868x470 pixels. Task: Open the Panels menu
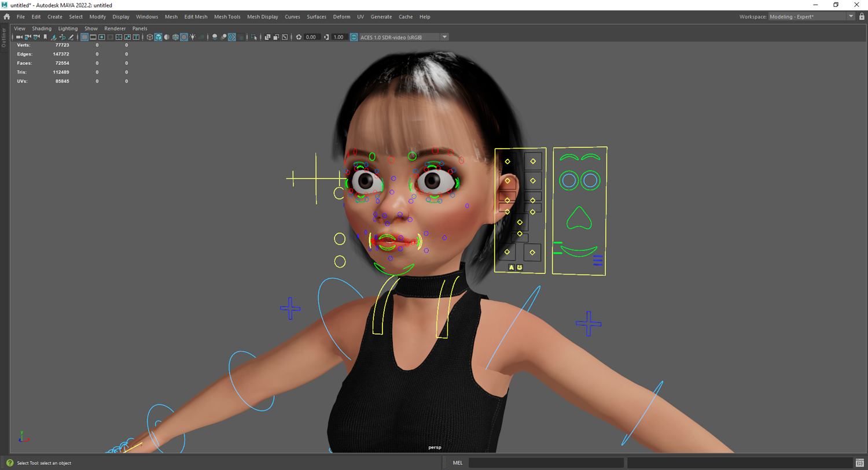point(139,28)
